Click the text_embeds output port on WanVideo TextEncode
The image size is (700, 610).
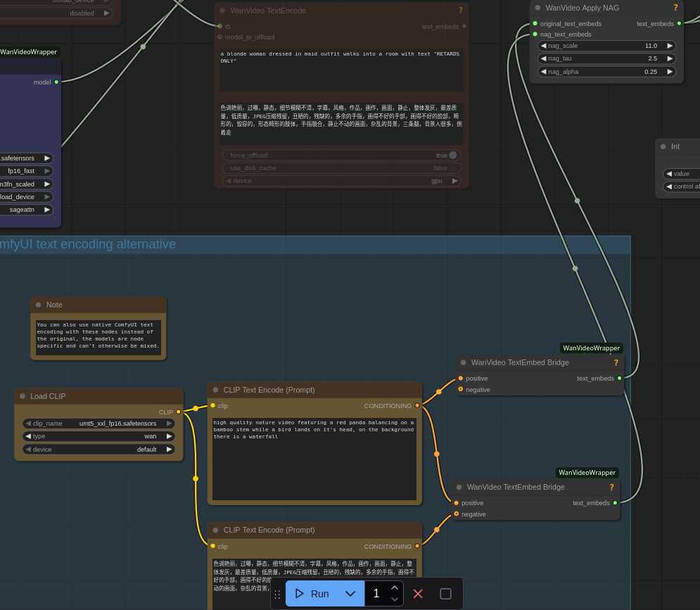pyautogui.click(x=464, y=26)
